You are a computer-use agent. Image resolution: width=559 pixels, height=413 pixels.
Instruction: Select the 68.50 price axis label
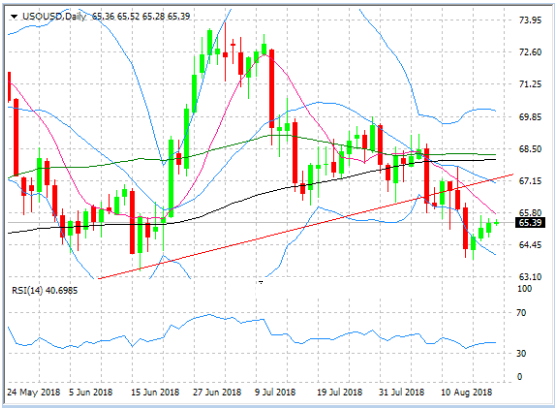(530, 149)
